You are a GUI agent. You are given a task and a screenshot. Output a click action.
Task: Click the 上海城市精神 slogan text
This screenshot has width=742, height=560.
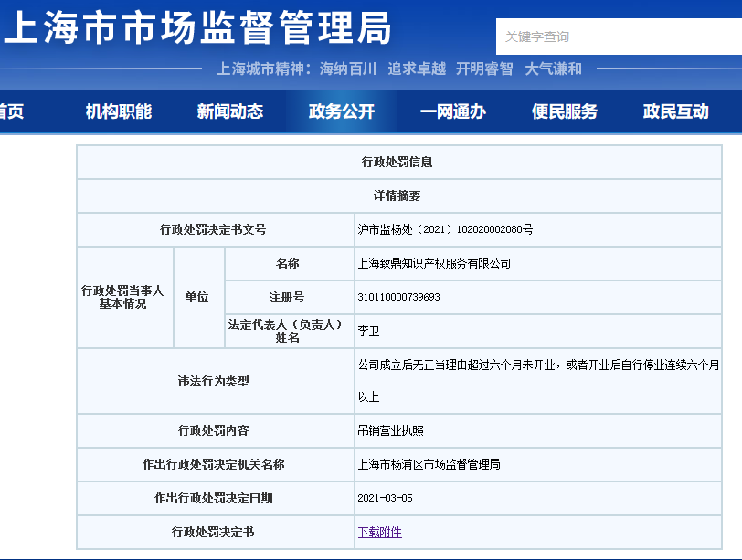click(399, 69)
